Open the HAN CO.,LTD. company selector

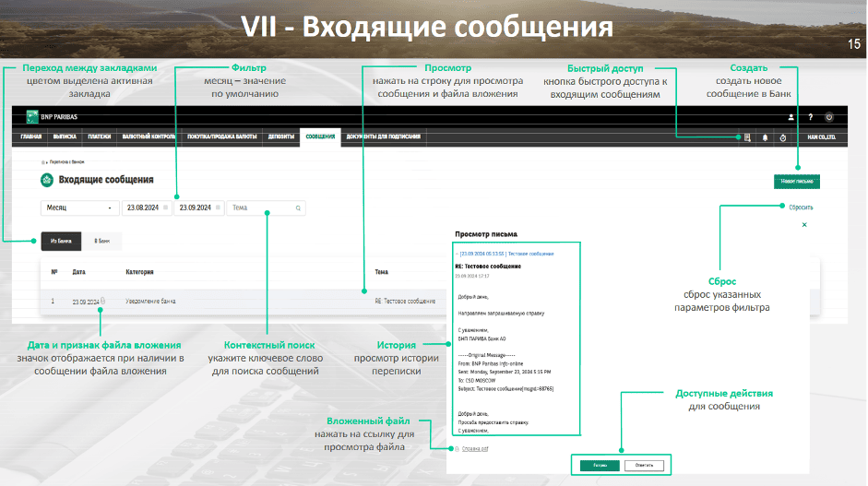point(822,137)
